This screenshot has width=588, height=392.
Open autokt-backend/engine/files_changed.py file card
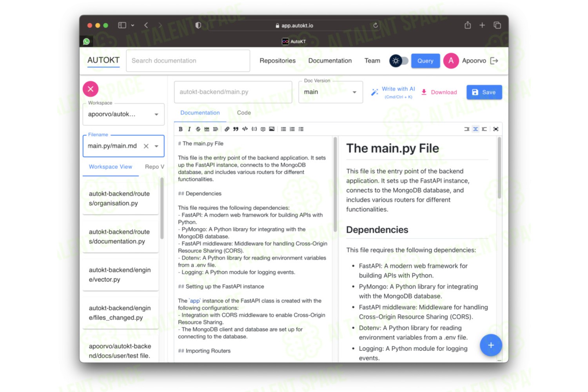[x=121, y=313]
